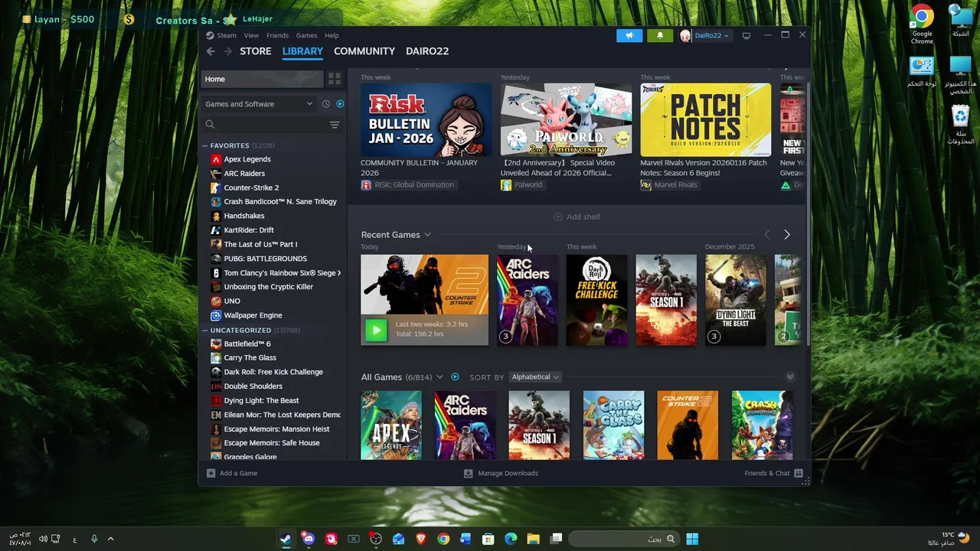This screenshot has width=980, height=551.
Task: Switch library to collections grid view
Action: point(335,79)
